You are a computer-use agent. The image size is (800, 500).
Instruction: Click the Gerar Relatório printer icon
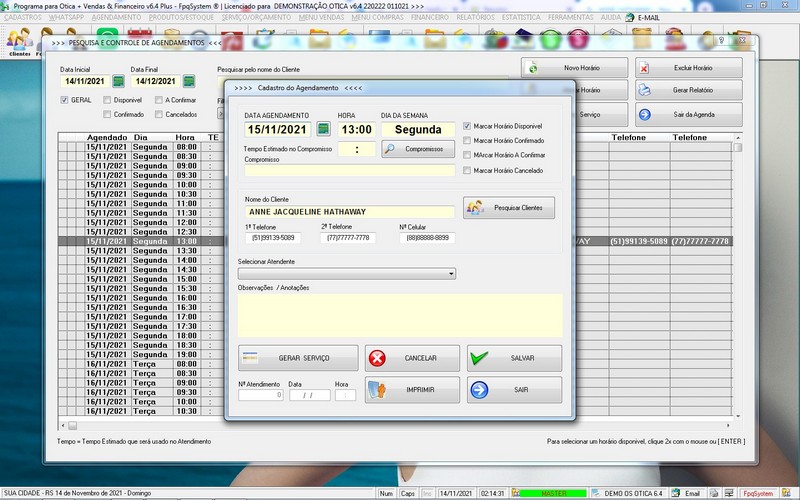644,90
